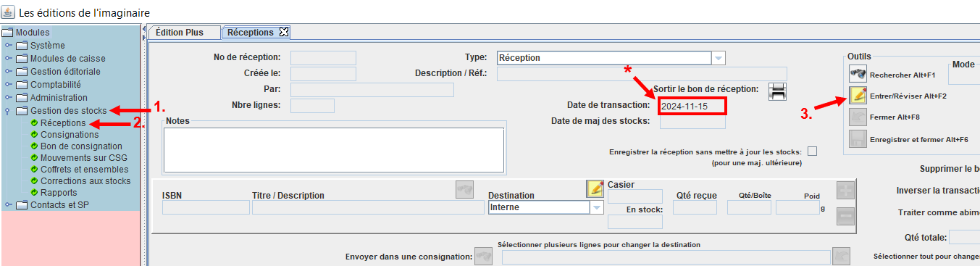This screenshot has width=980, height=266.
Task: Click the Description / Réf. field
Action: pyautogui.click(x=642, y=73)
